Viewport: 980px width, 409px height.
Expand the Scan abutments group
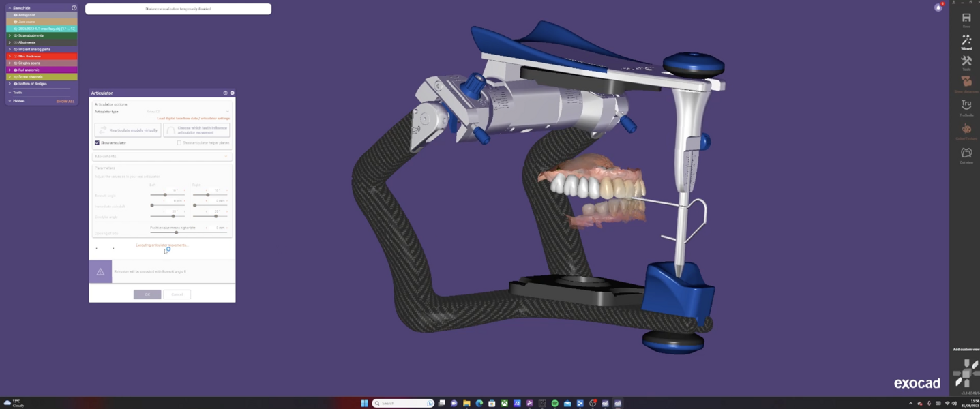coord(10,35)
